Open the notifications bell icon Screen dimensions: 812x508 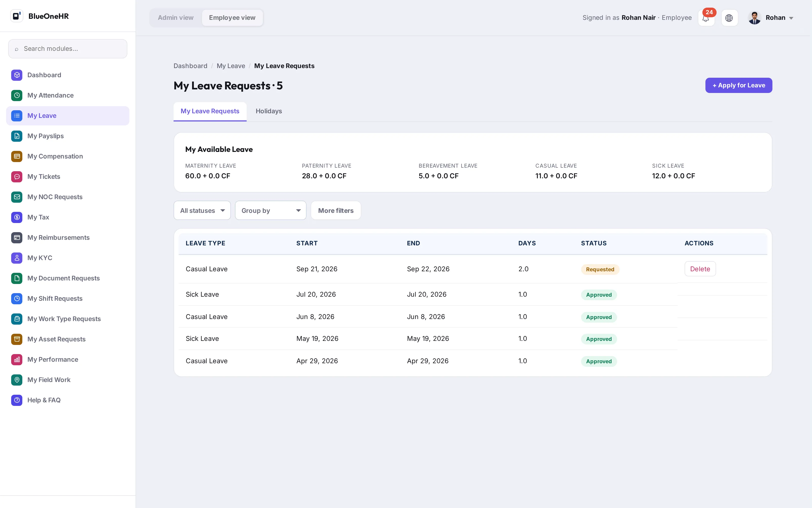[706, 18]
